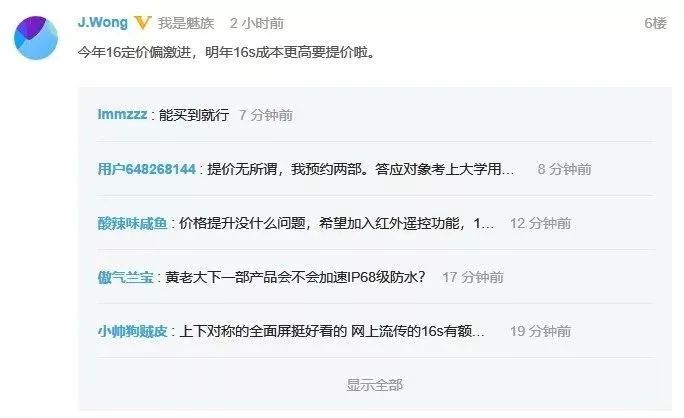The height and width of the screenshot is (418, 684).
Task: Click the gold V verified badge
Action: coord(143,23)
